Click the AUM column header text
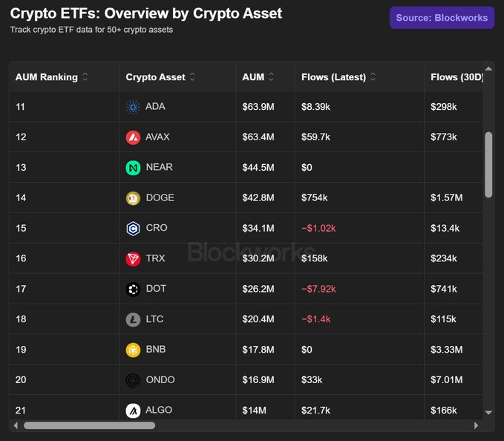This screenshot has height=441, width=504. coord(253,77)
